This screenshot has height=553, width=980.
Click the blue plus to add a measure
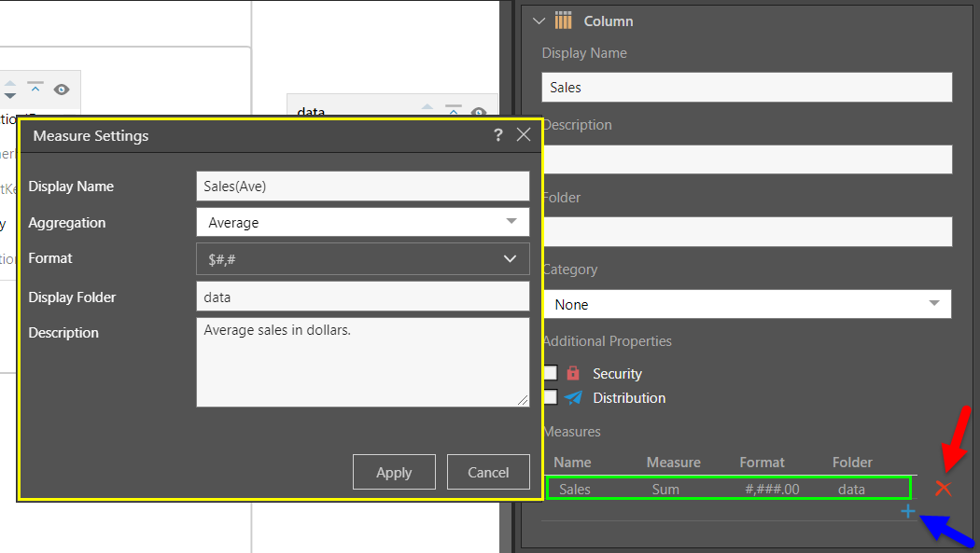[907, 511]
